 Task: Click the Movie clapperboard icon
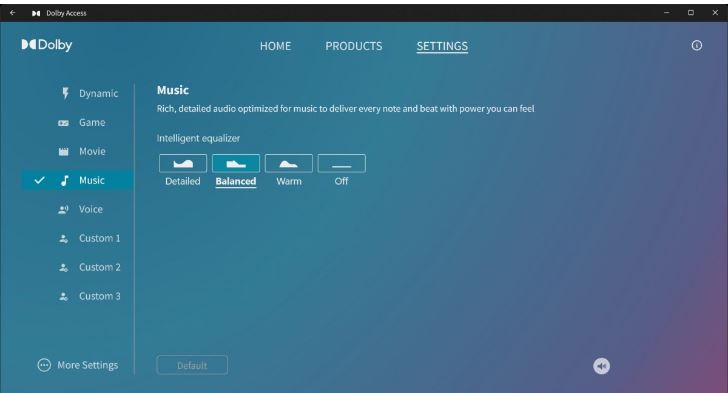[x=64, y=151]
